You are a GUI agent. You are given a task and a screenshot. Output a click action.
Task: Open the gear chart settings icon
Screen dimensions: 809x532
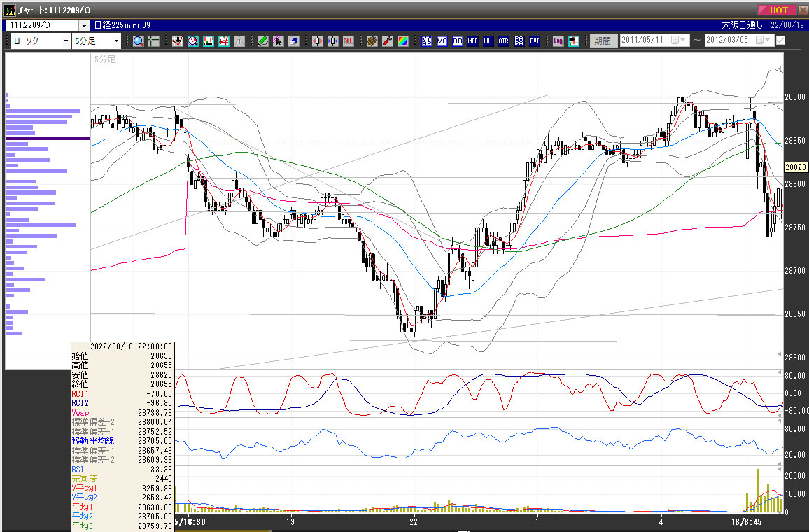click(x=372, y=41)
